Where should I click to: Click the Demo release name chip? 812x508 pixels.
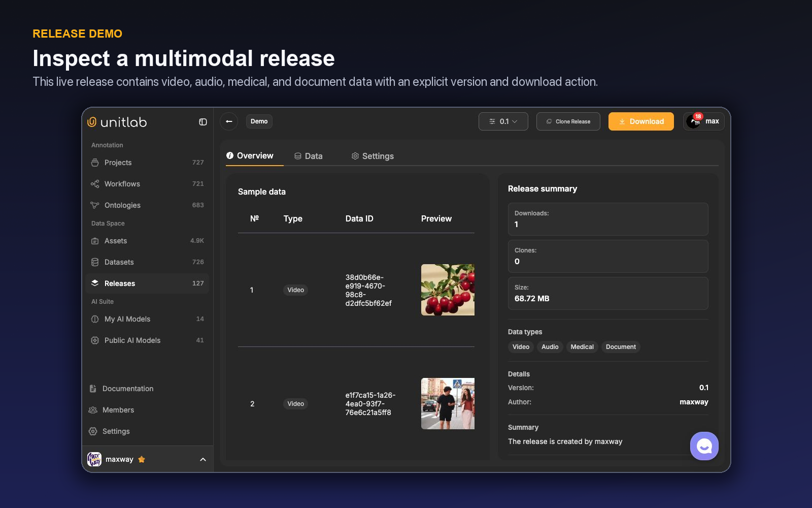tap(259, 121)
